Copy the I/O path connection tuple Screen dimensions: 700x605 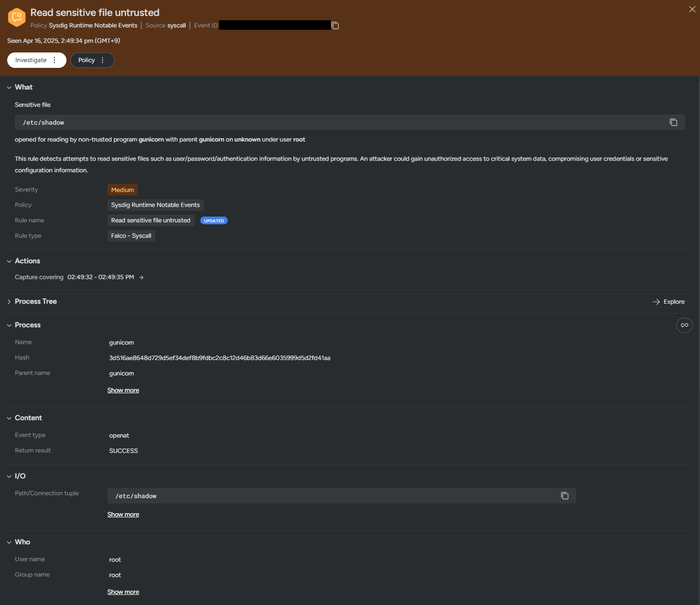point(565,496)
